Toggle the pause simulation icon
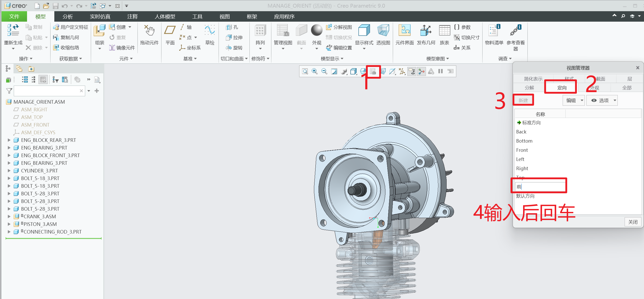Viewport: 644px width, 299px height. point(440,72)
